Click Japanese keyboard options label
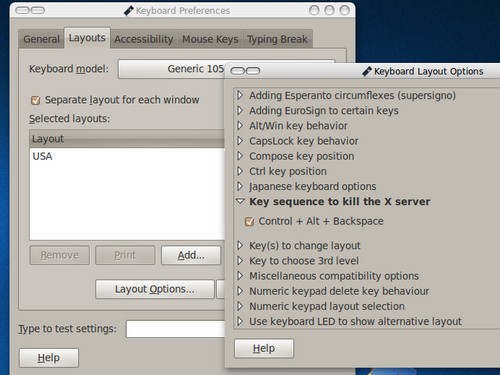500x375 pixels. point(313,186)
